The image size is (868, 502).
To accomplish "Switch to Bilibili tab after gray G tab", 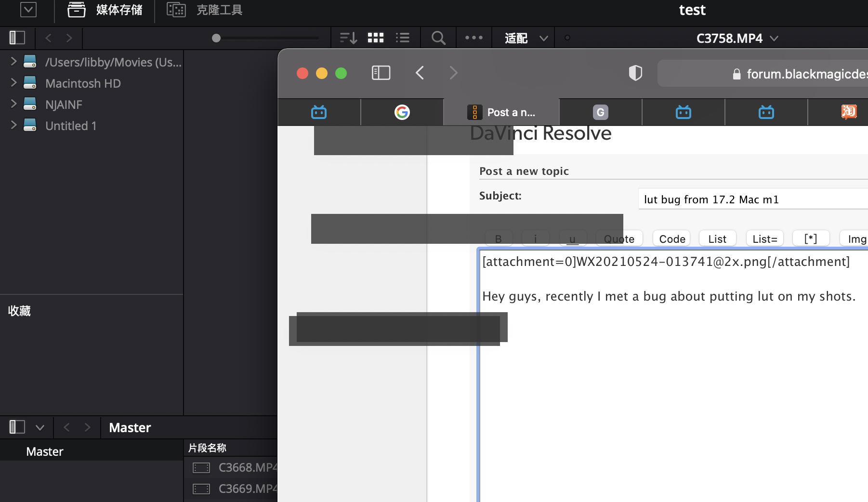I will pos(684,112).
